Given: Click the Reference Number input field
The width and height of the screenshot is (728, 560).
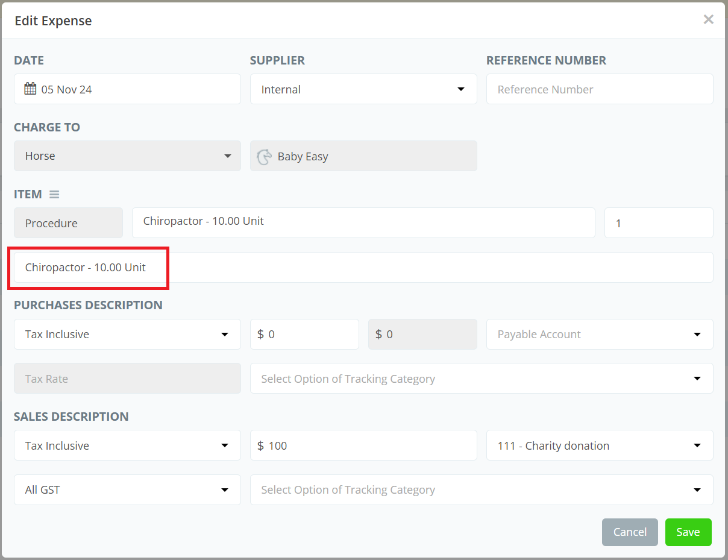Looking at the screenshot, I should 599,89.
